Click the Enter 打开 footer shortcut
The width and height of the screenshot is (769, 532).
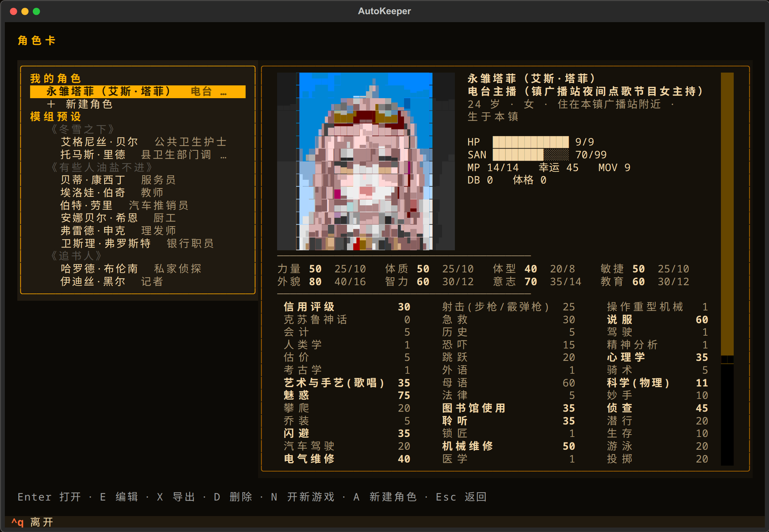point(49,497)
